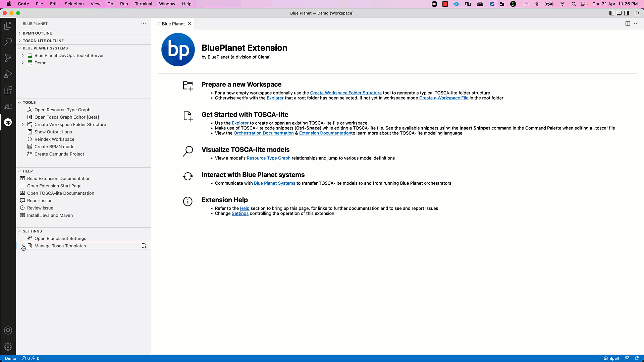Click the Demo workspace status bar item
This screenshot has width=644, height=362.
pyautogui.click(x=10, y=358)
